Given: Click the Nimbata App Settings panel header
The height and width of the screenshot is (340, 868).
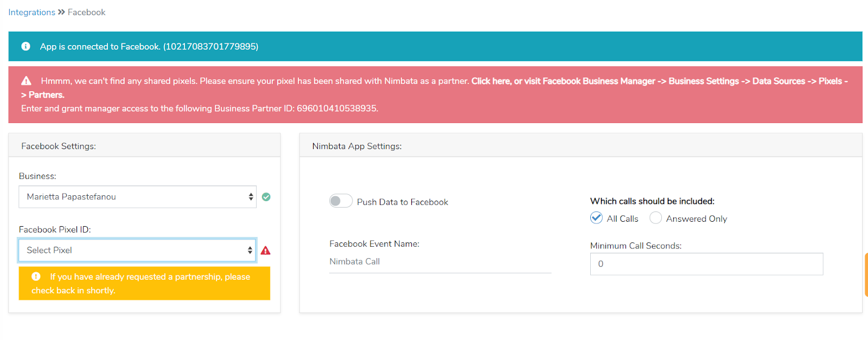Looking at the screenshot, I should pyautogui.click(x=580, y=146).
